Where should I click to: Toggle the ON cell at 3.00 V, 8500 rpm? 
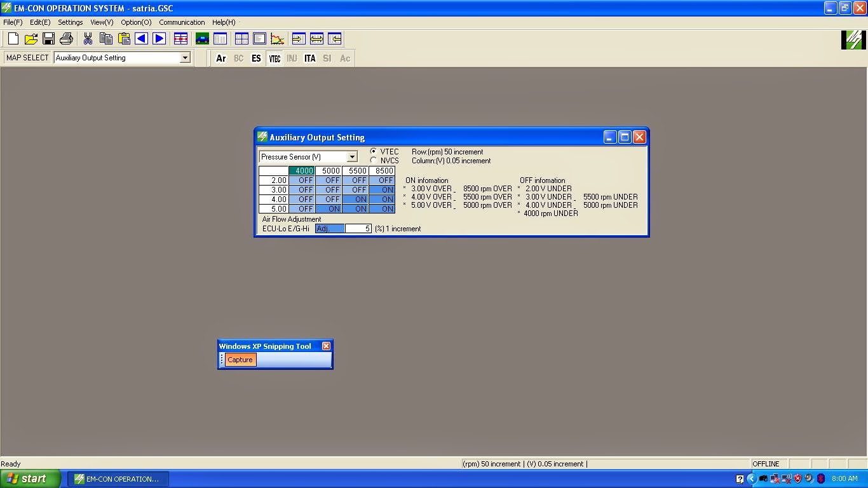click(382, 190)
